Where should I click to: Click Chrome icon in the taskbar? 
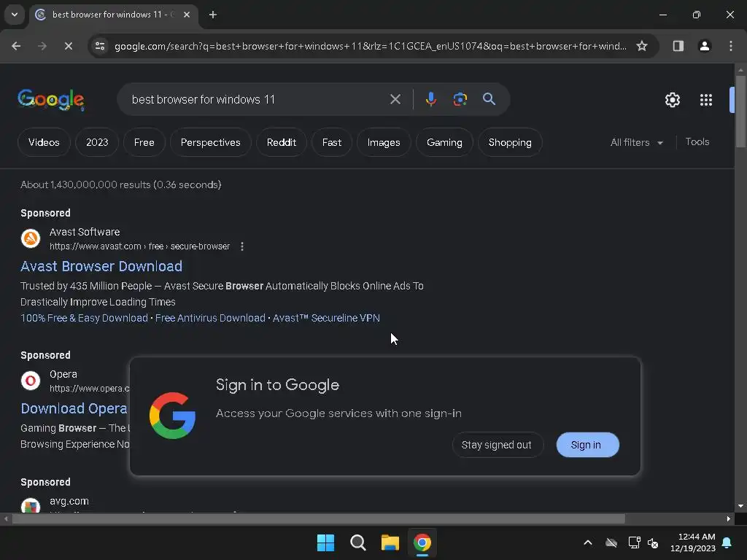tap(422, 542)
